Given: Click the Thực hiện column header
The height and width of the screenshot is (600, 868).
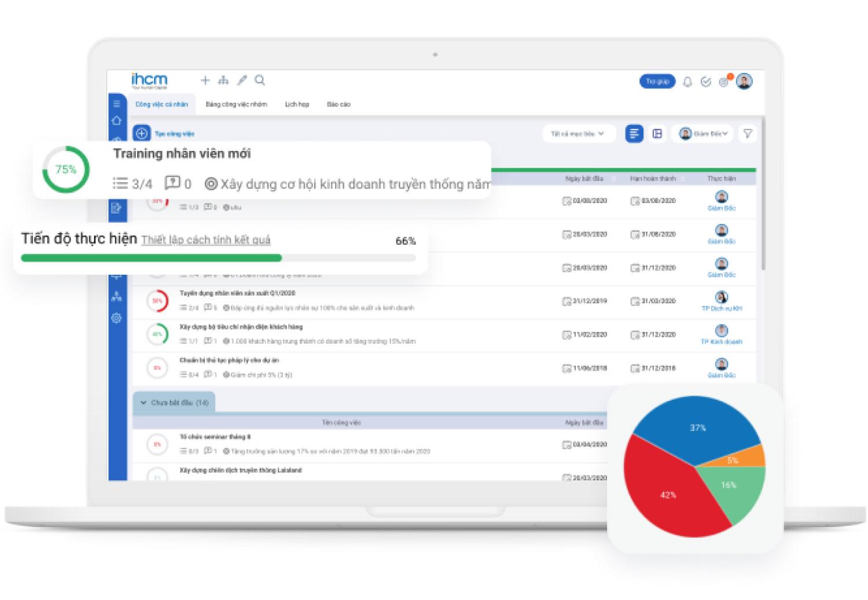Looking at the screenshot, I should coord(722,179).
